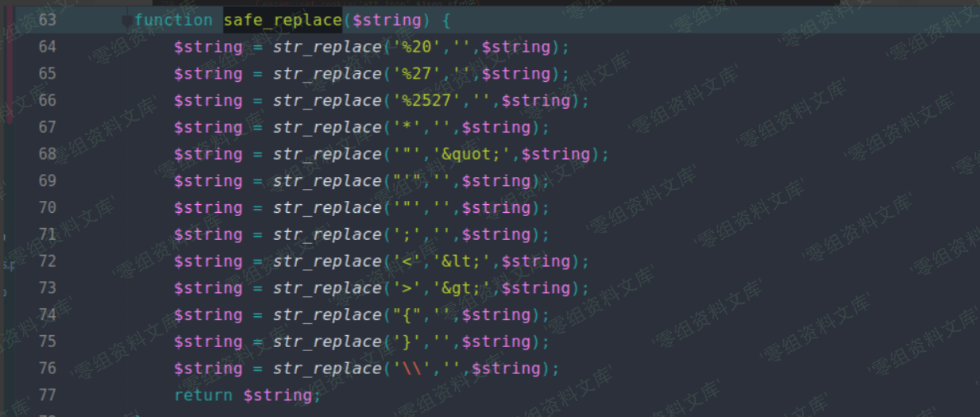Click line number 77 in the gutter
980x417 pixels.
[x=48, y=395]
